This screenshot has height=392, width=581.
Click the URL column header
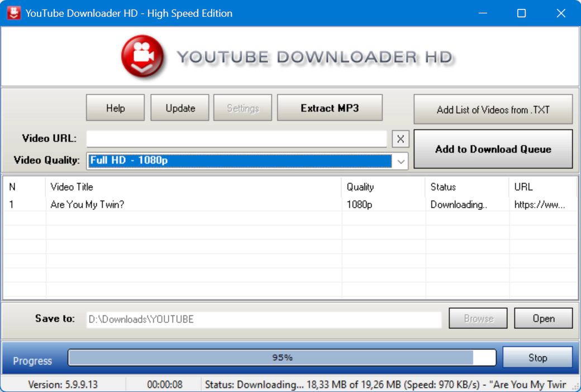[x=543, y=187]
